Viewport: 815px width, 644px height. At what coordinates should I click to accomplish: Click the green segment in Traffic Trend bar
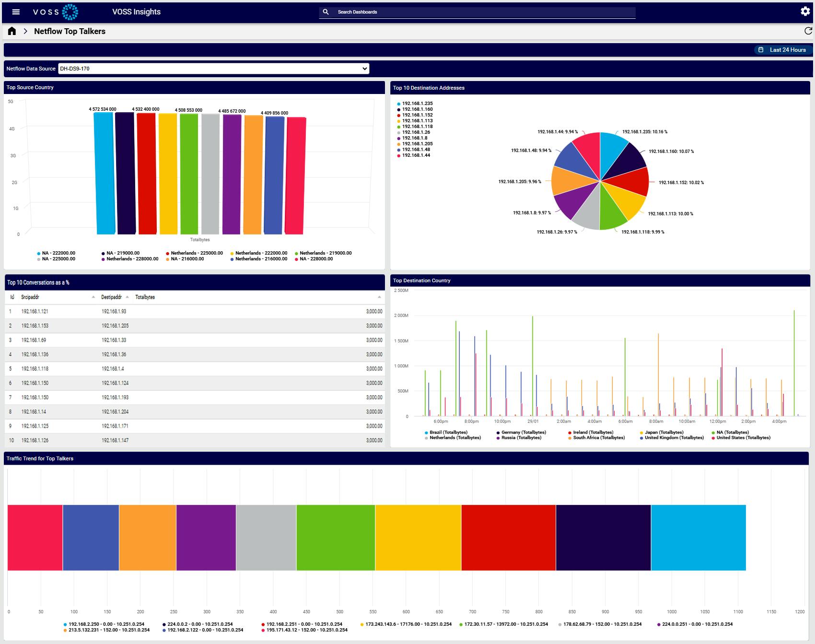(336, 538)
